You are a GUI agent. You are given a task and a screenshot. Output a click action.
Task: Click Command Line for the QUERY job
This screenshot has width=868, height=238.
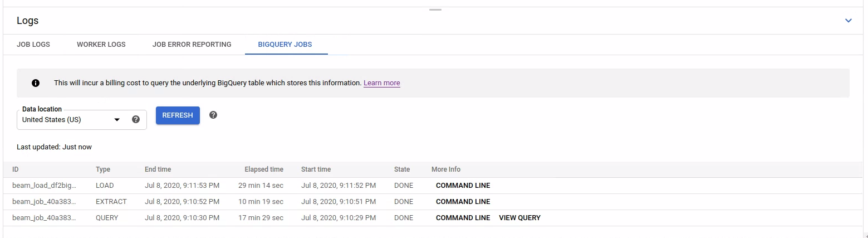pyautogui.click(x=463, y=218)
